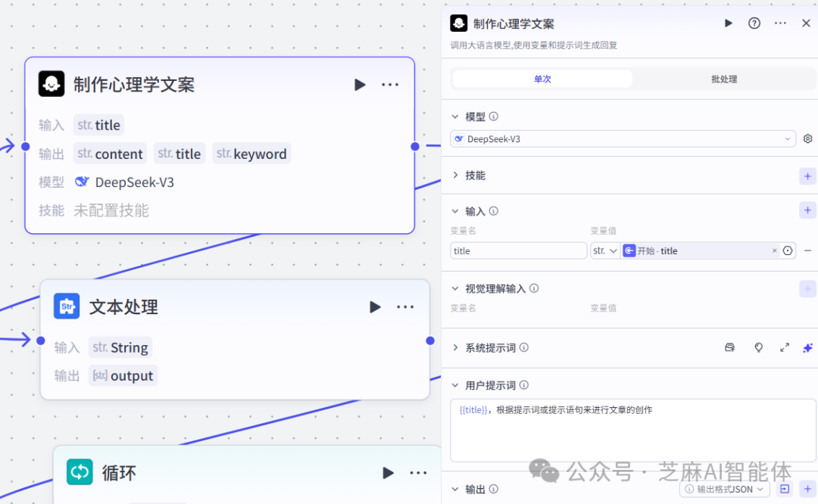Screen dimensions: 818x504
Task: Click the info icon next to 输出
Action: [x=494, y=488]
